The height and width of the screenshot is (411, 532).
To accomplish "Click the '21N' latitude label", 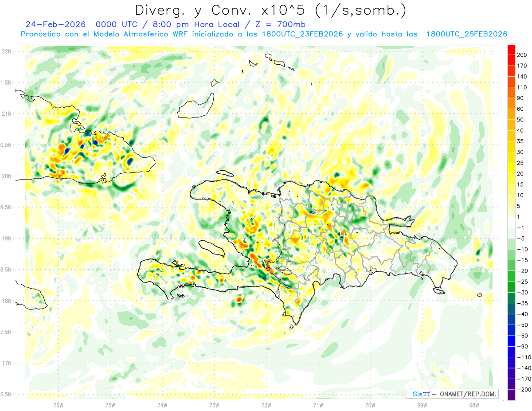I will [x=6, y=114].
